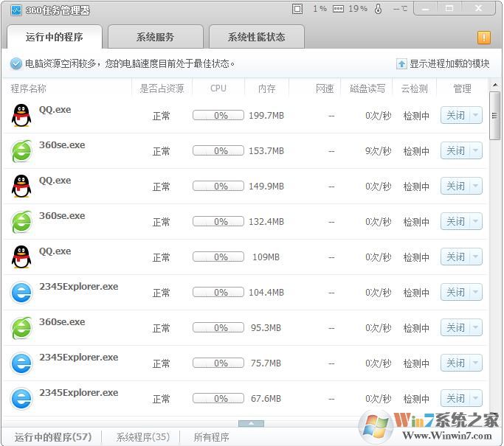This screenshot has width=504, height=446.
Task: Click the 360 Task Manager logo icon
Action: (15, 10)
